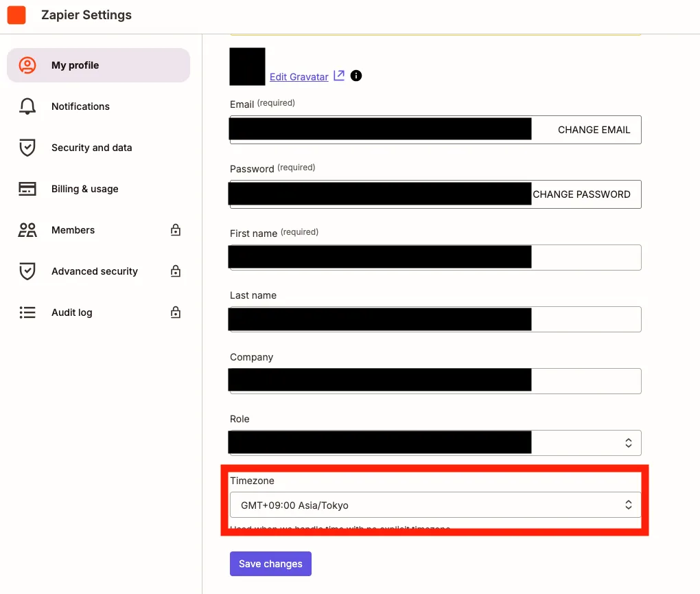
Task: Select Members in the sidebar
Action: tap(98, 230)
